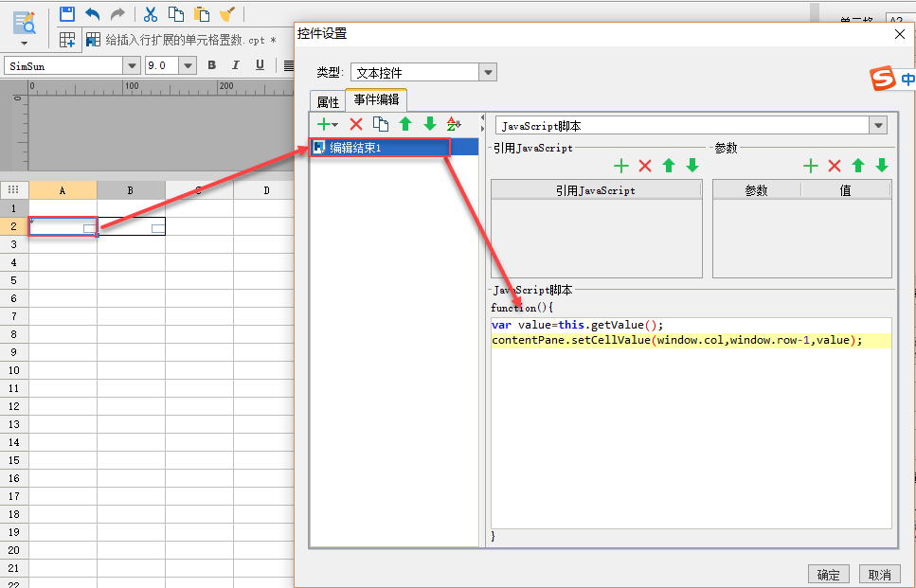Screen dimensions: 916x588
Task: Add a new parameter row
Action: tap(810, 166)
